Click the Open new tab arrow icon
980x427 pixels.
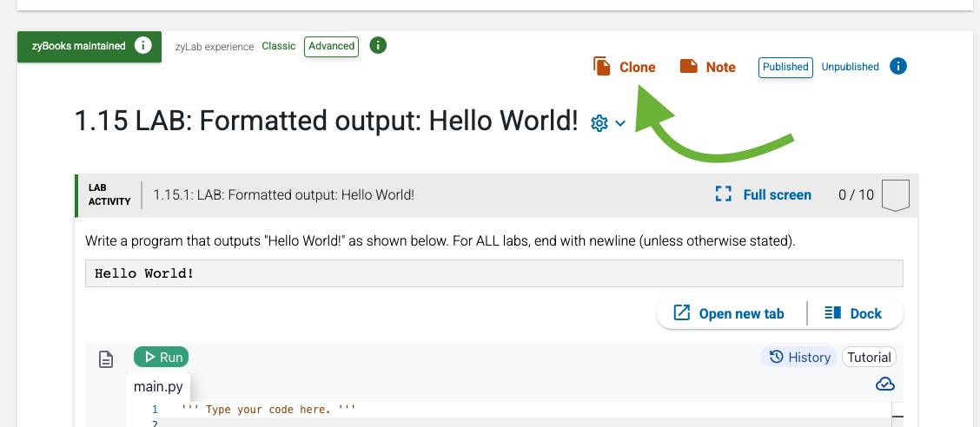point(681,312)
